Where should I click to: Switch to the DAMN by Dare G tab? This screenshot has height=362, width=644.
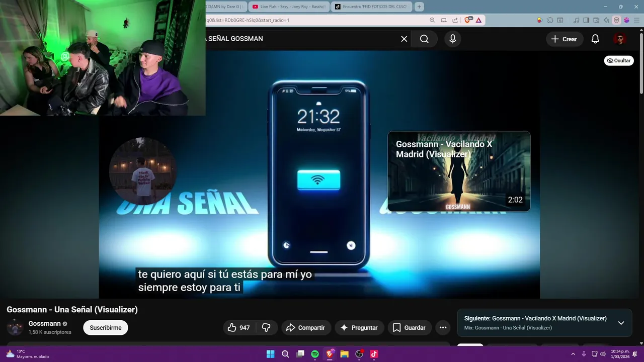pos(226,7)
